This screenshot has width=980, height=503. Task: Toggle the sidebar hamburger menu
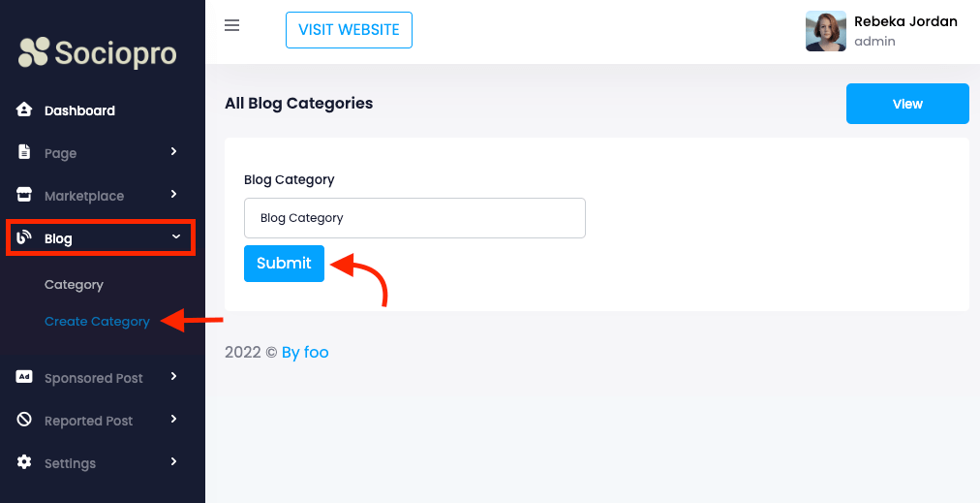tap(232, 25)
